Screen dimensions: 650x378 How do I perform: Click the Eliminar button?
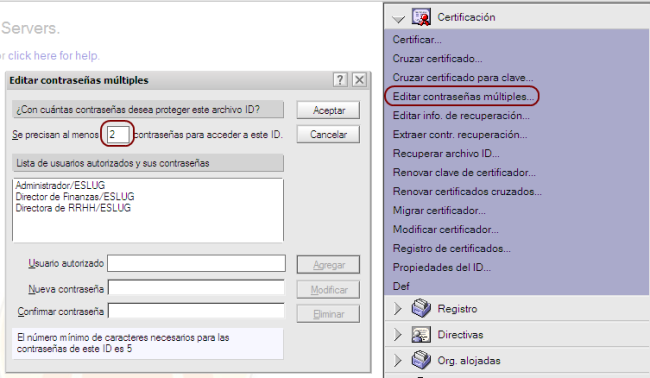click(328, 314)
